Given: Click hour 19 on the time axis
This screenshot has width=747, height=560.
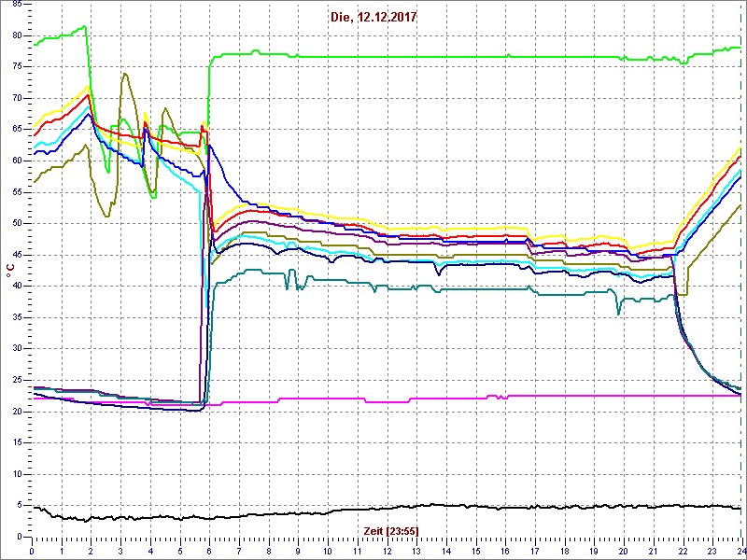Looking at the screenshot, I should [x=594, y=550].
